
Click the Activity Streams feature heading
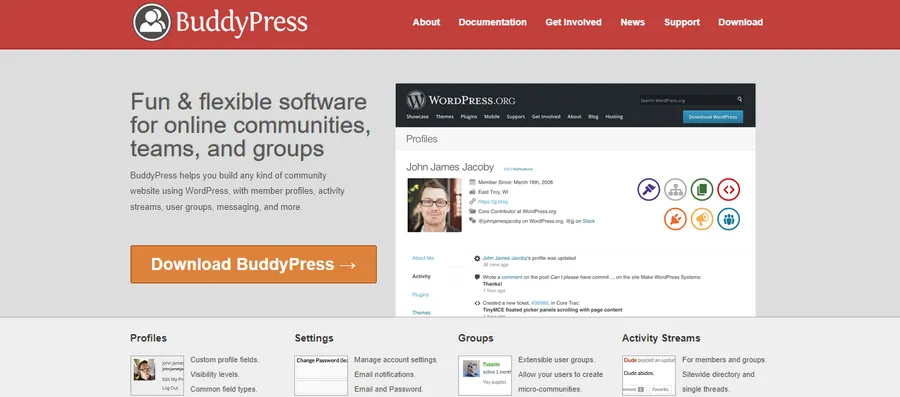point(661,338)
